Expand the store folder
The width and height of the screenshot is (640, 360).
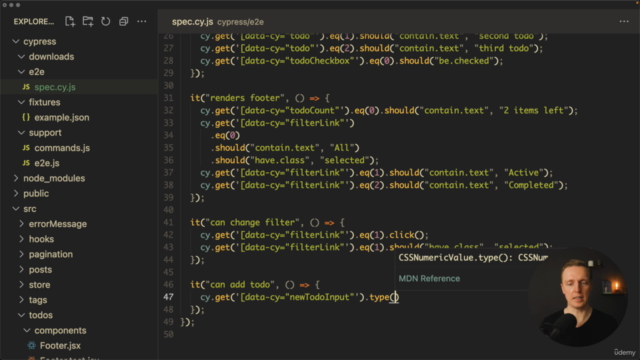tap(21, 284)
